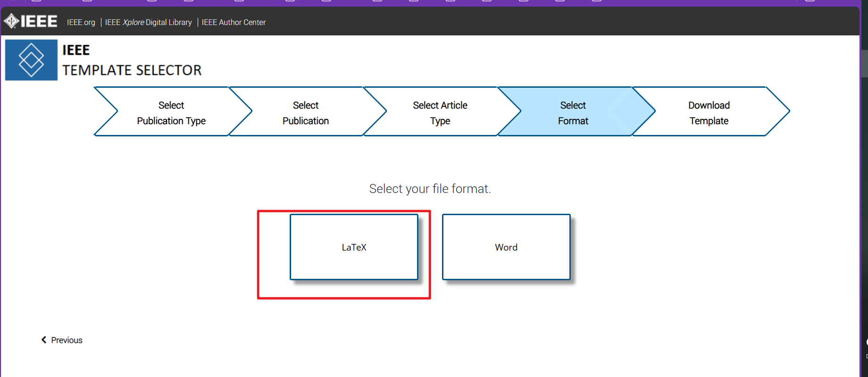Open the IEEE.org link
This screenshot has height=377, width=868.
point(81,22)
